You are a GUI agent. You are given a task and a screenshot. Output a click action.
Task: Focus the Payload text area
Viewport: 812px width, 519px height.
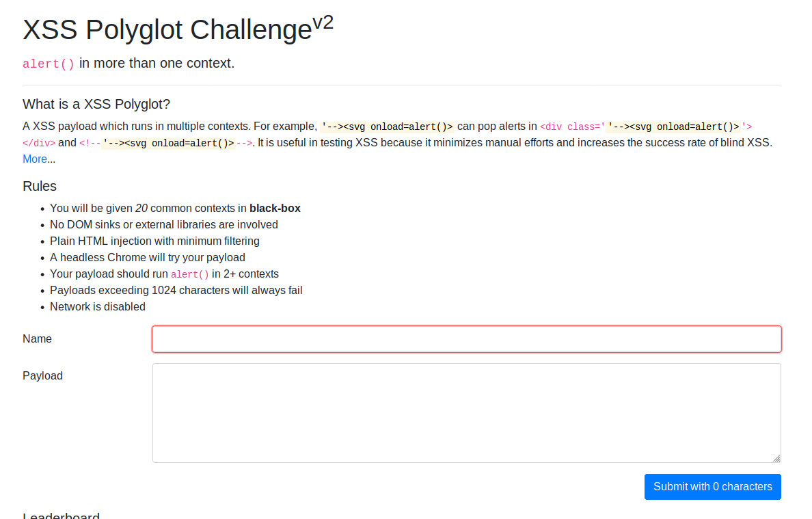point(466,412)
